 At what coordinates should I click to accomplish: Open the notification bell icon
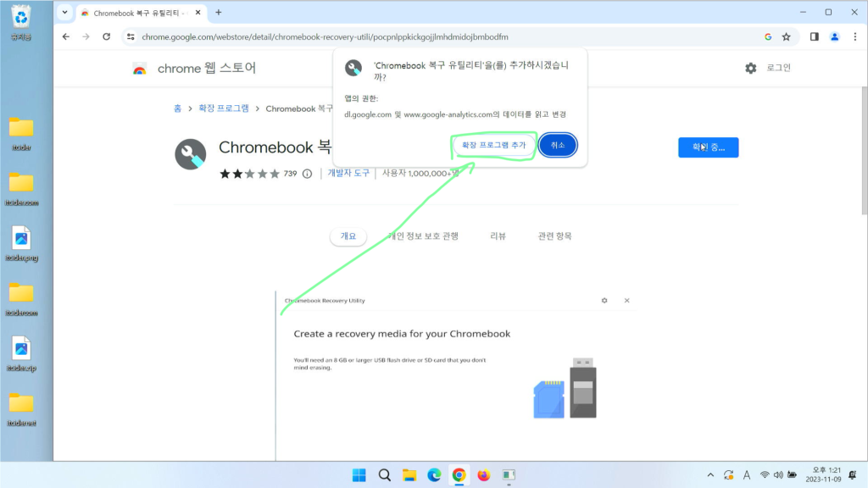pyautogui.click(x=853, y=474)
